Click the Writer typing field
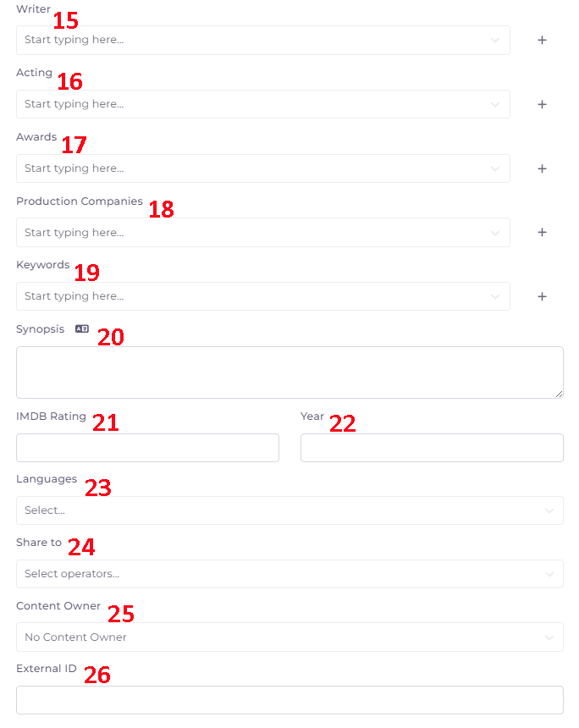The image size is (579, 728). (254, 40)
